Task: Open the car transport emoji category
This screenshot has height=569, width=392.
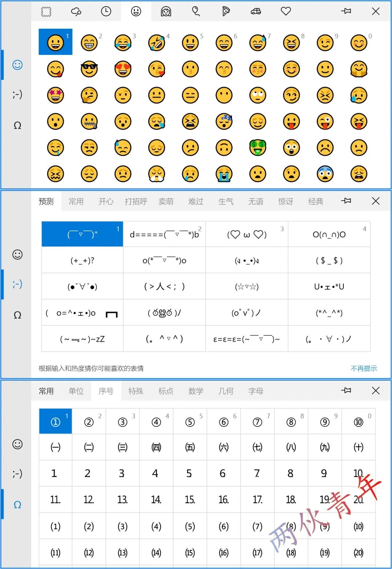Action: pos(256,12)
